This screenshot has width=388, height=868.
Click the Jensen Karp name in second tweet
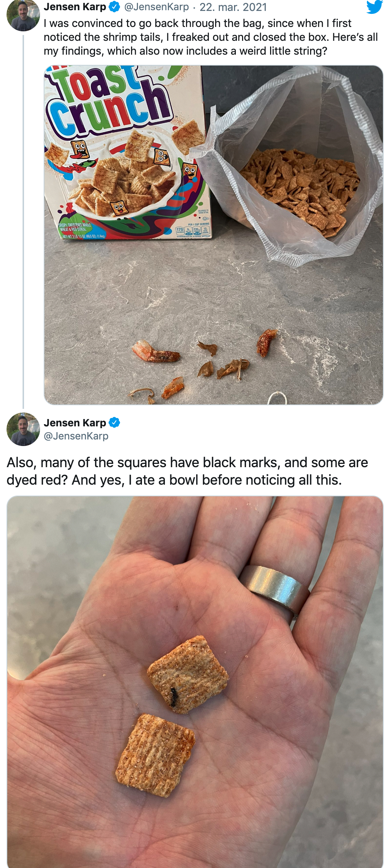point(75,422)
